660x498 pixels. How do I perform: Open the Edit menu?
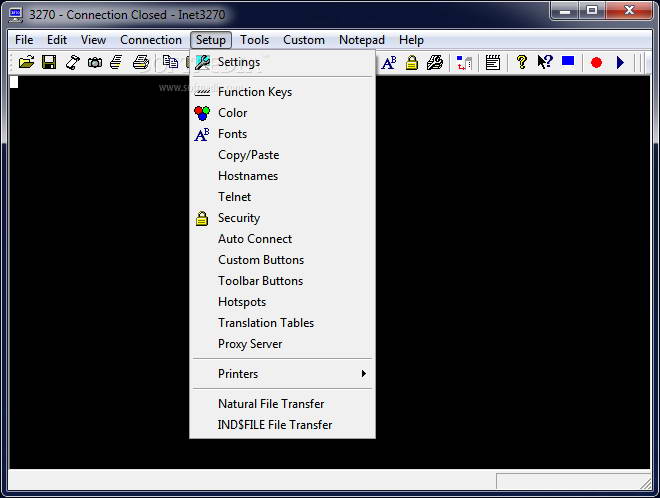(57, 40)
